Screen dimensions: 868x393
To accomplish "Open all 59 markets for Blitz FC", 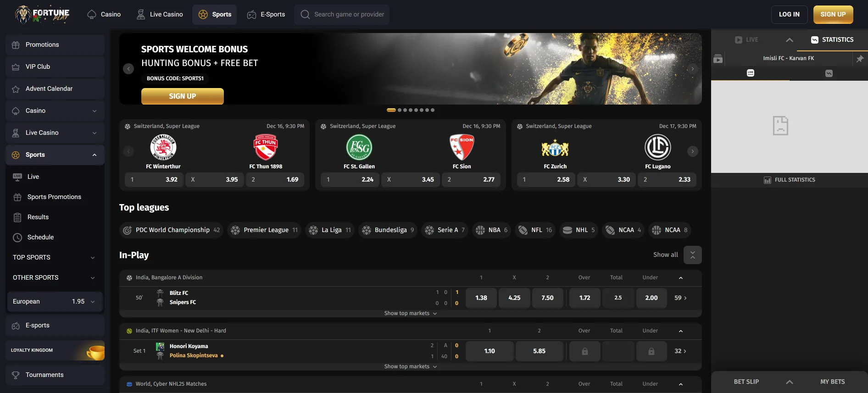I will point(680,298).
